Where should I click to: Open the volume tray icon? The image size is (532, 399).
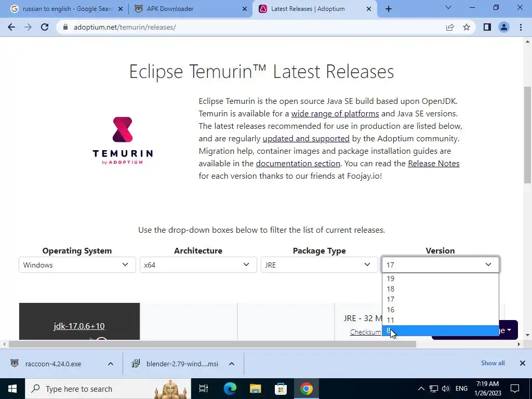point(446,389)
